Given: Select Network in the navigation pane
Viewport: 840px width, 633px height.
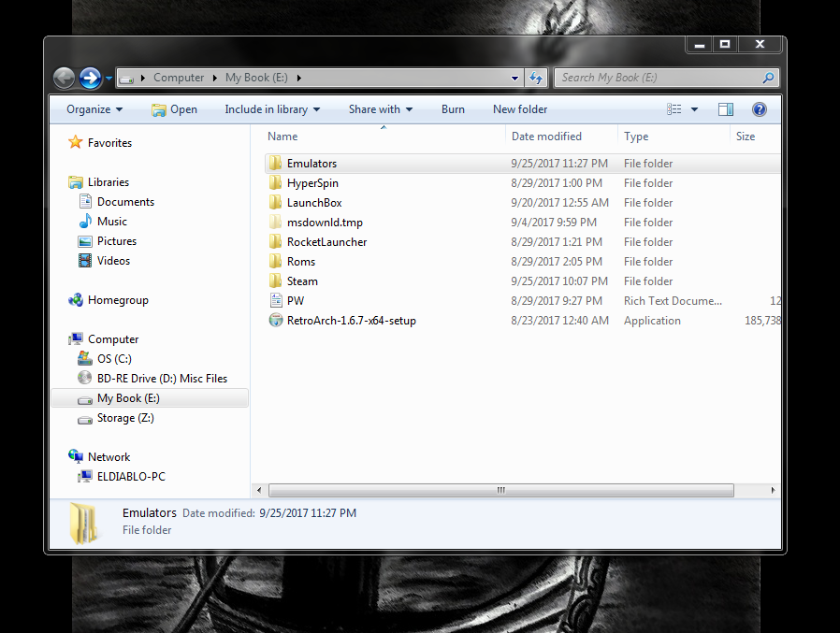Looking at the screenshot, I should point(109,457).
